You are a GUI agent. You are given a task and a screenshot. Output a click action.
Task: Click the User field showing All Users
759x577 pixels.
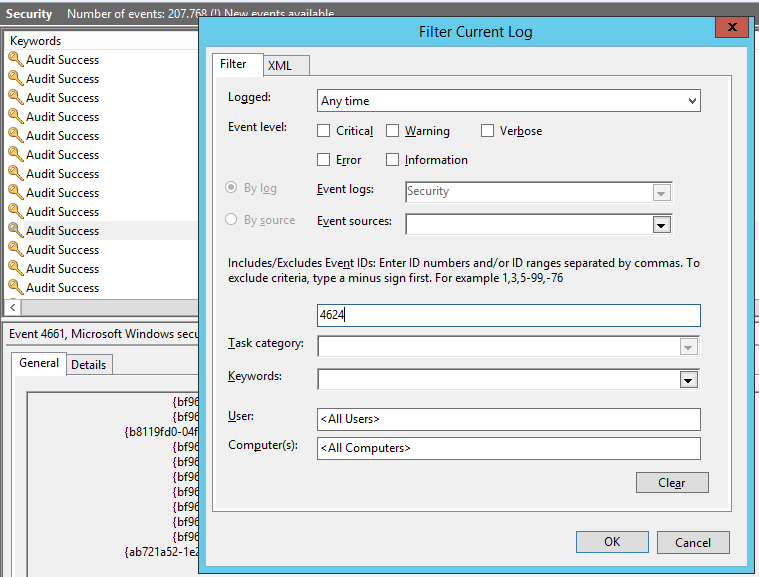(x=508, y=419)
